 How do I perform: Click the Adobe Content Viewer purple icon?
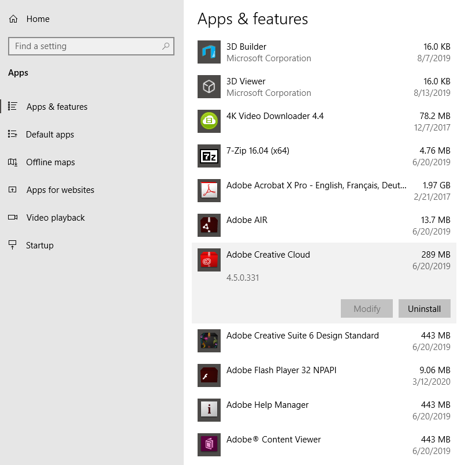click(209, 445)
